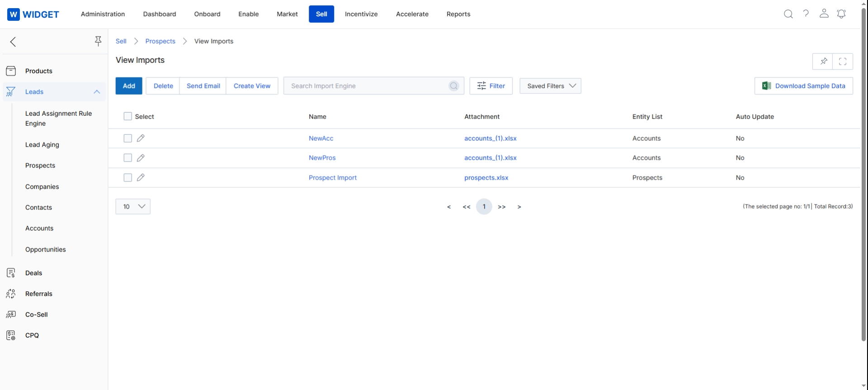
Task: Open the Enable menu
Action: [249, 14]
